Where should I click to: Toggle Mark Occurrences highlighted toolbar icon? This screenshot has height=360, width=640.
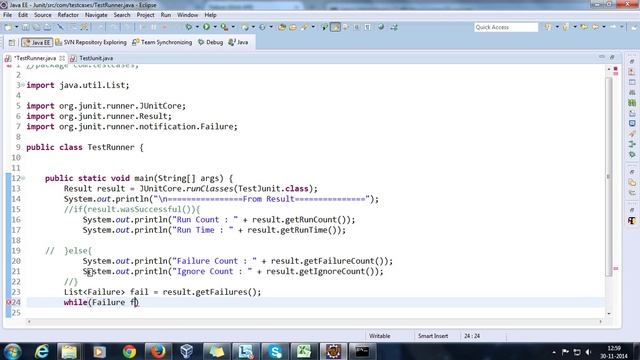(336, 27)
